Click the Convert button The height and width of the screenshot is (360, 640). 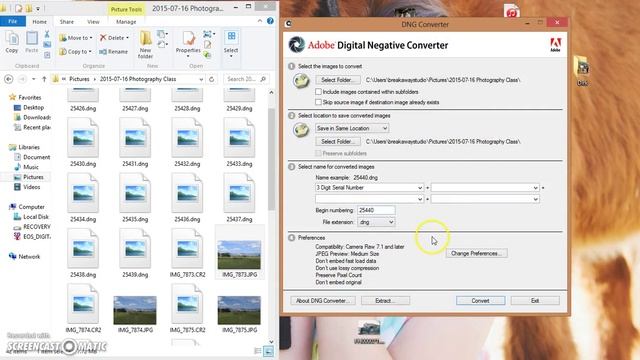[480, 301]
